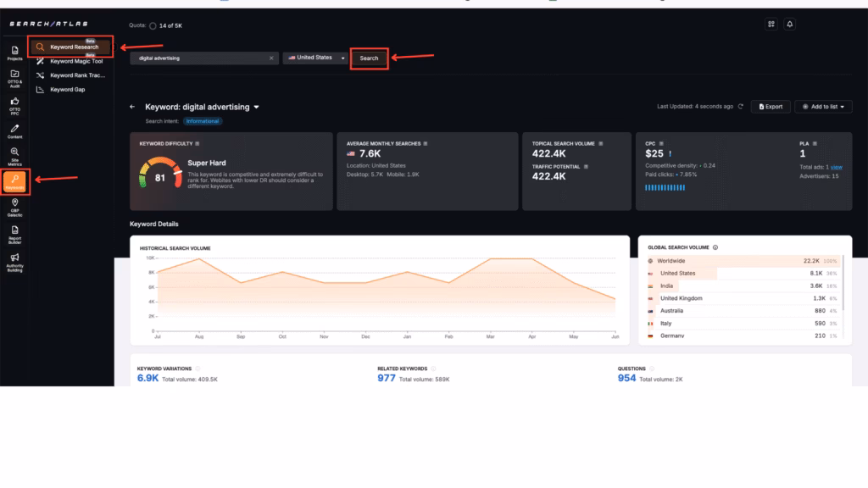Click the notifications bell icon
Viewport: 868px width, 488px height.
point(790,25)
